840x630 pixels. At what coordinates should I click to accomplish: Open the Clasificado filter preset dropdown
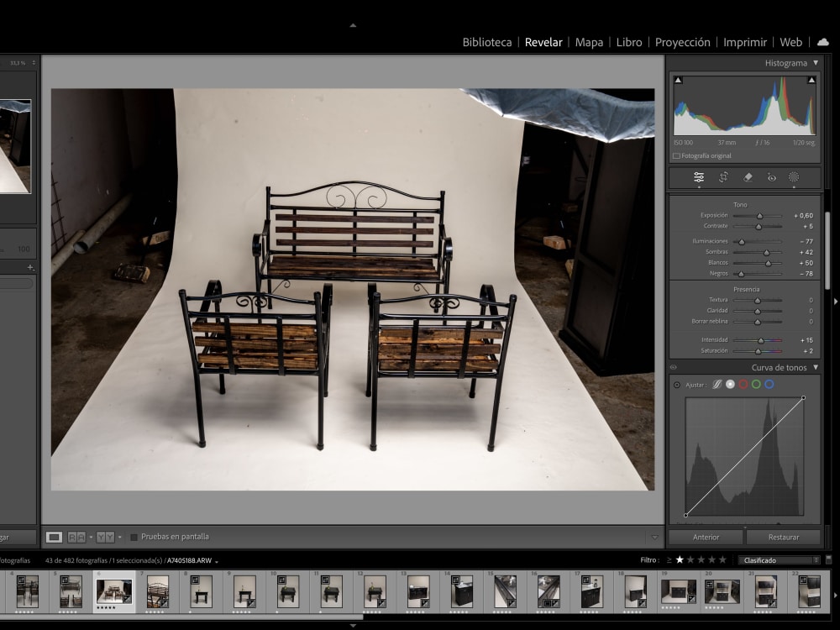pos(779,560)
